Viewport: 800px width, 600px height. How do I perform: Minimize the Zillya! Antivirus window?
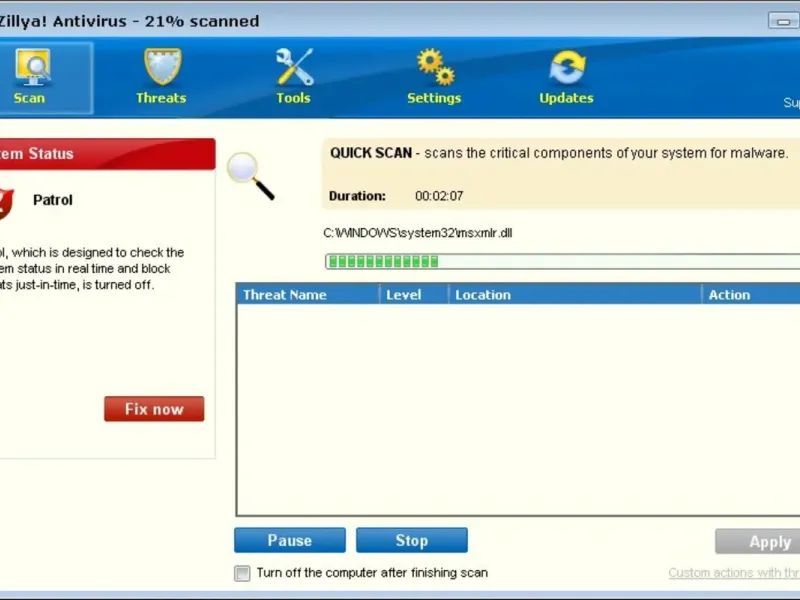(x=784, y=21)
